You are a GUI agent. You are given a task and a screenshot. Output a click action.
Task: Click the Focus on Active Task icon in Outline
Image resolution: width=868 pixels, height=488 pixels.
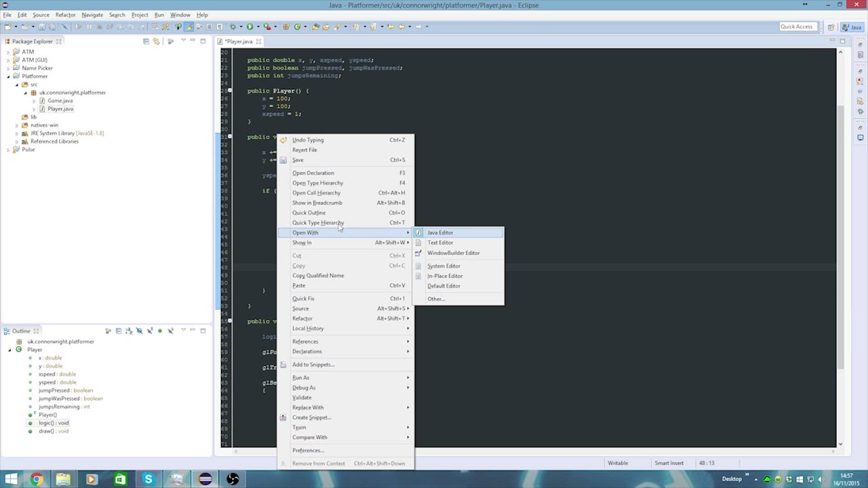click(x=108, y=331)
